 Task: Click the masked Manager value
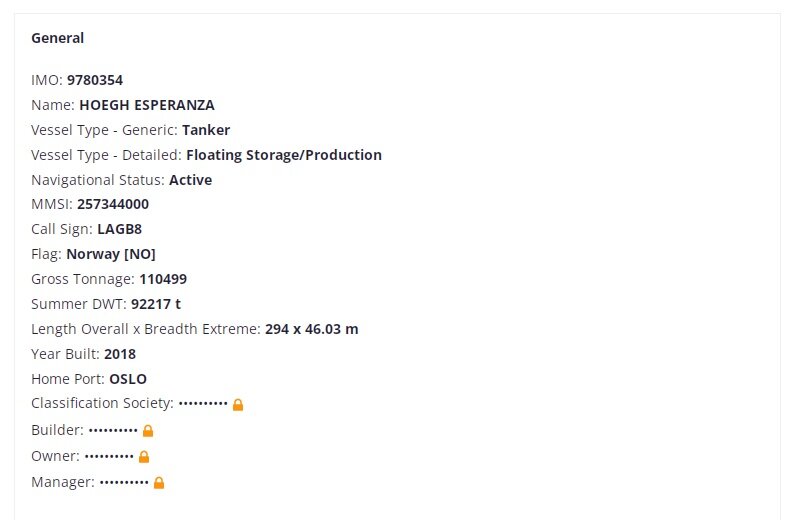click(x=124, y=483)
